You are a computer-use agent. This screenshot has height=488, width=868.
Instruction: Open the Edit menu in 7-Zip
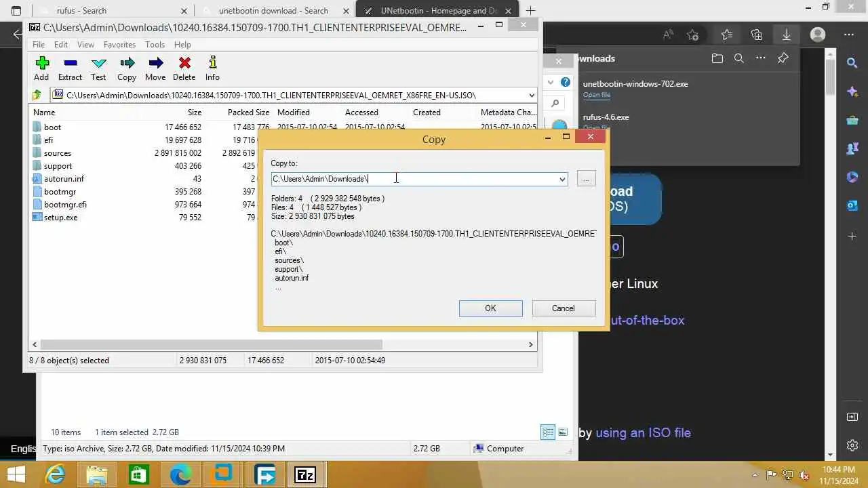(61, 45)
